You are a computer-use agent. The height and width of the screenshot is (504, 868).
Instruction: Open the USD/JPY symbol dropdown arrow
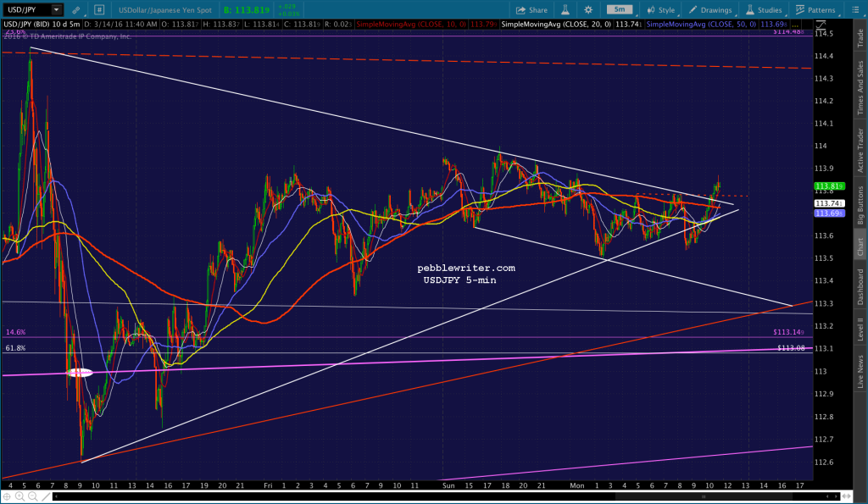tap(56, 10)
